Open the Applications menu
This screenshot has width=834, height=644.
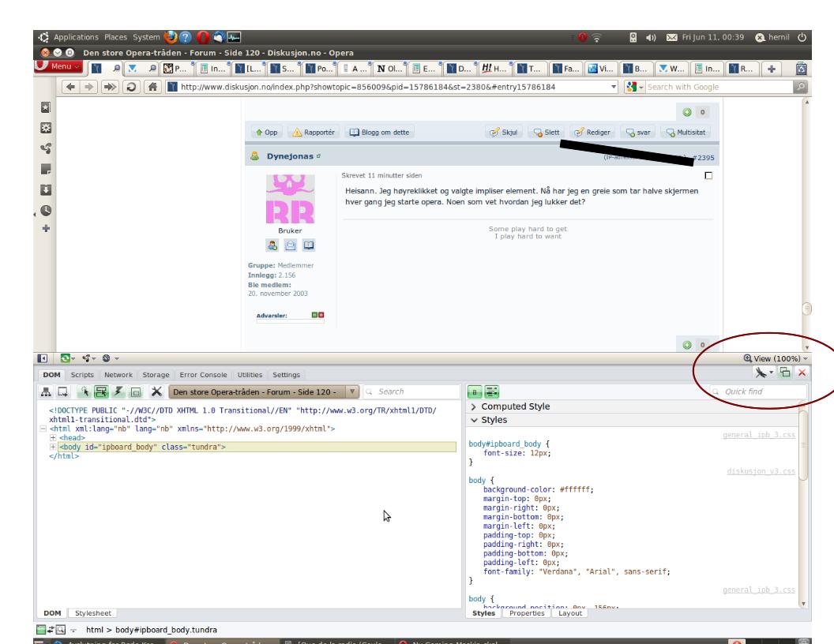(x=76, y=37)
